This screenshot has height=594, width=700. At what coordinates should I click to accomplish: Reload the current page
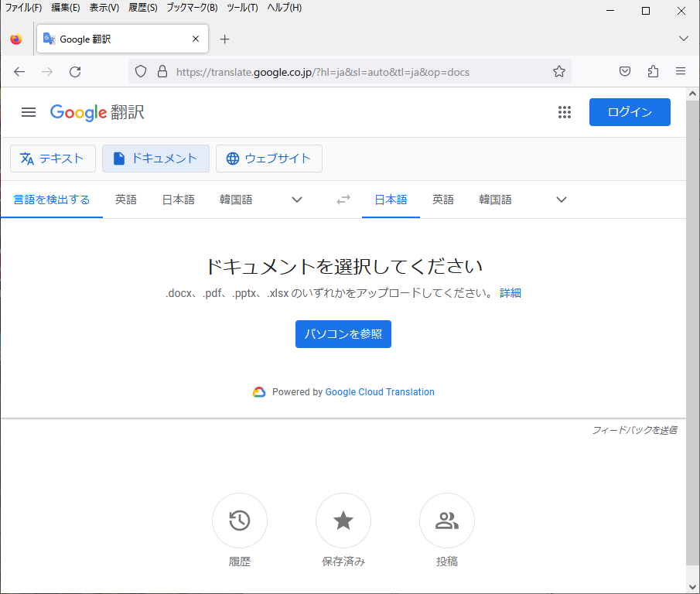pos(75,71)
